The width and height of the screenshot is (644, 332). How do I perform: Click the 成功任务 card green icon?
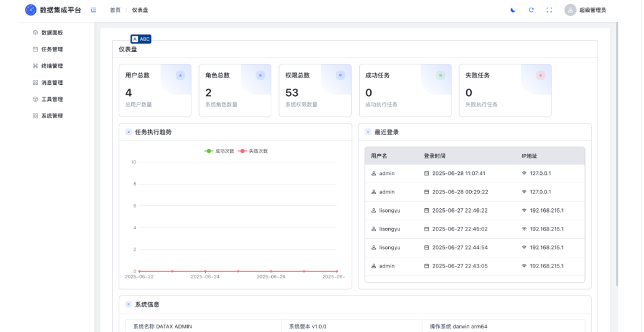coord(440,75)
